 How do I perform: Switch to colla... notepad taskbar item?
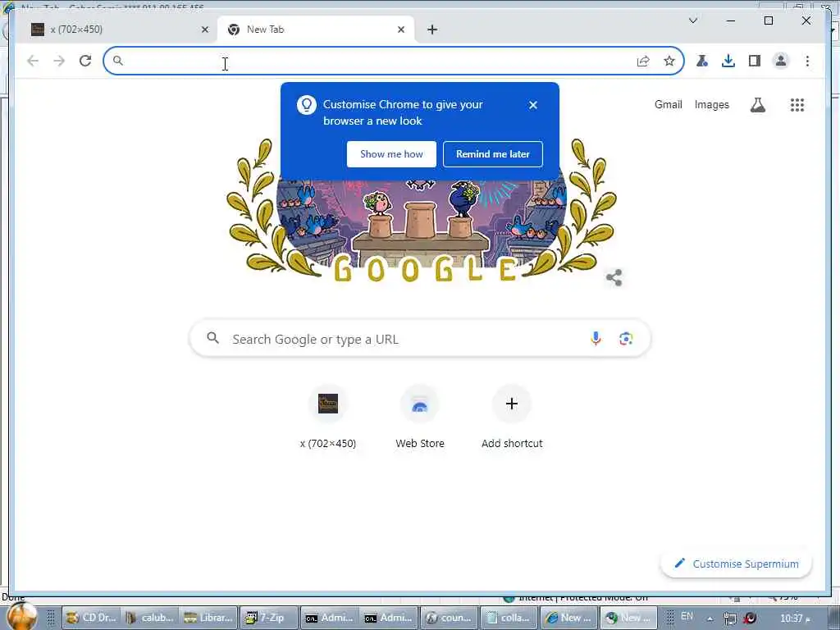pyautogui.click(x=508, y=619)
